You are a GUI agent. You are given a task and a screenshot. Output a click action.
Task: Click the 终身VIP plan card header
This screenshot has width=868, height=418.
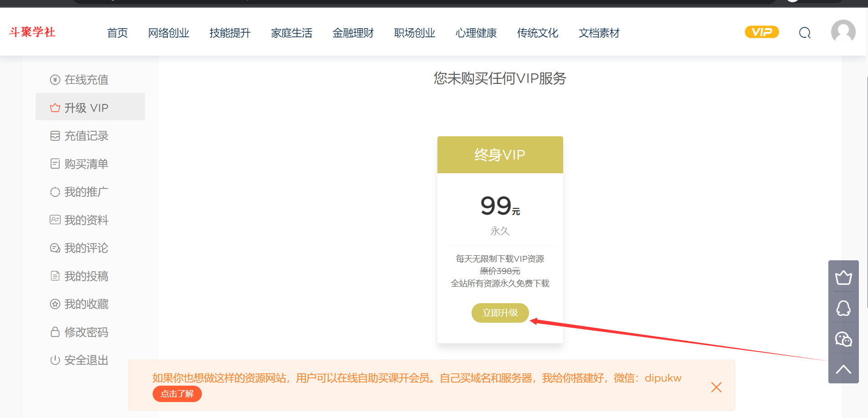(500, 155)
